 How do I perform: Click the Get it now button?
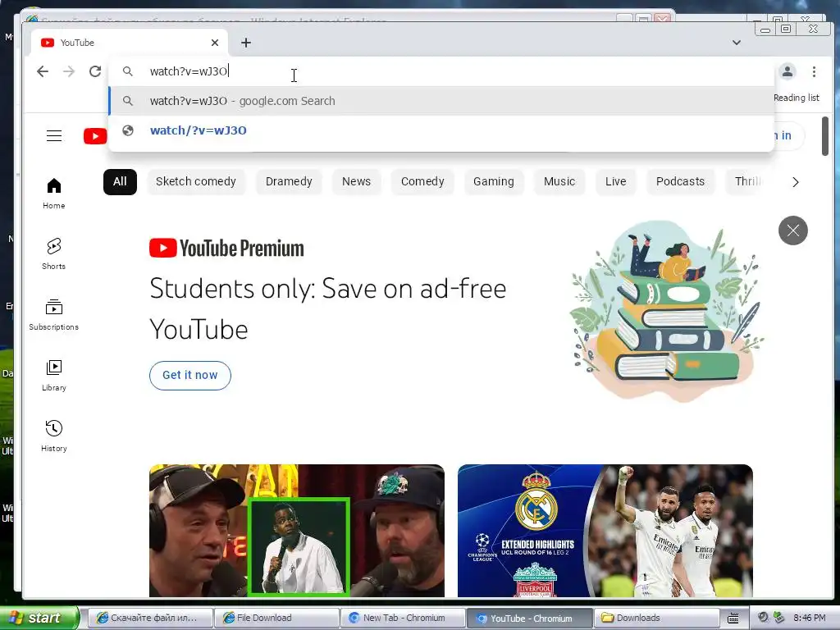[190, 375]
